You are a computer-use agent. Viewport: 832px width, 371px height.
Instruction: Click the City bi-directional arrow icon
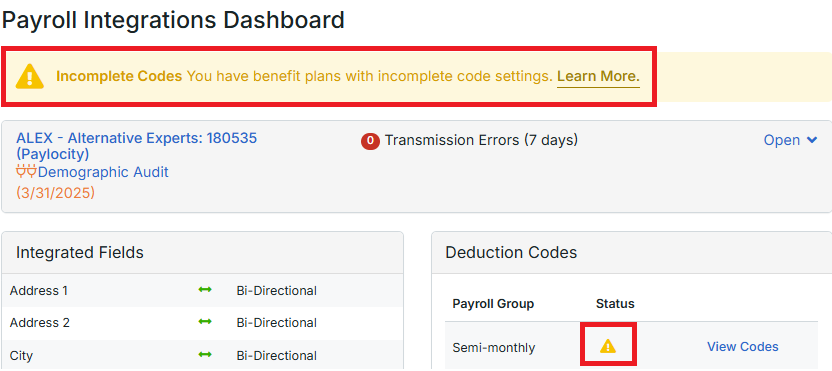205,355
